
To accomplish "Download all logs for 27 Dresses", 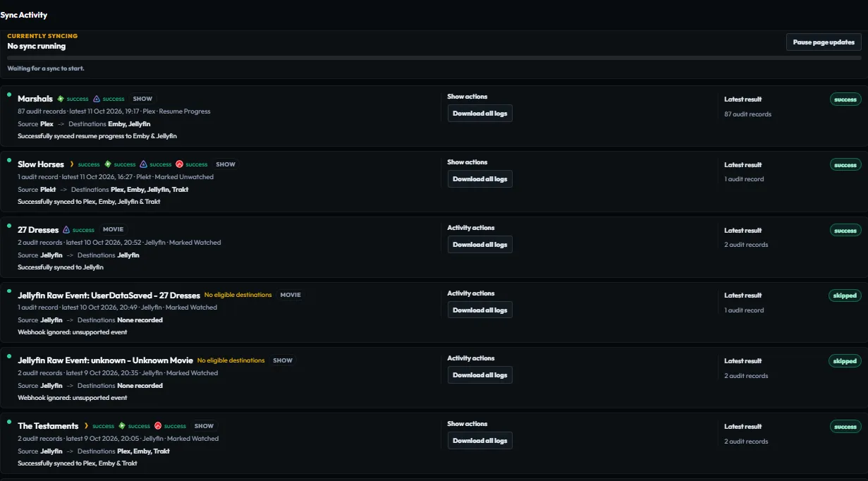I will (x=479, y=245).
